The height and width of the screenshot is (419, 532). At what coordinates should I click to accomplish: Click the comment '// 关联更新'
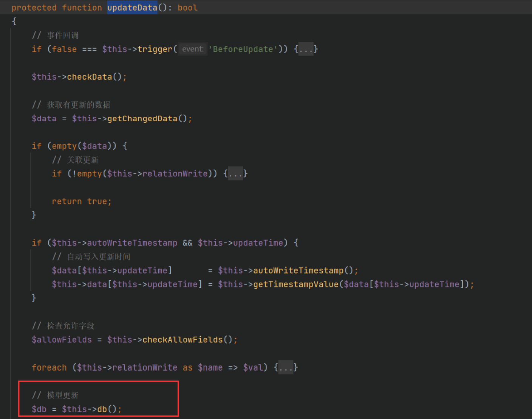75,160
